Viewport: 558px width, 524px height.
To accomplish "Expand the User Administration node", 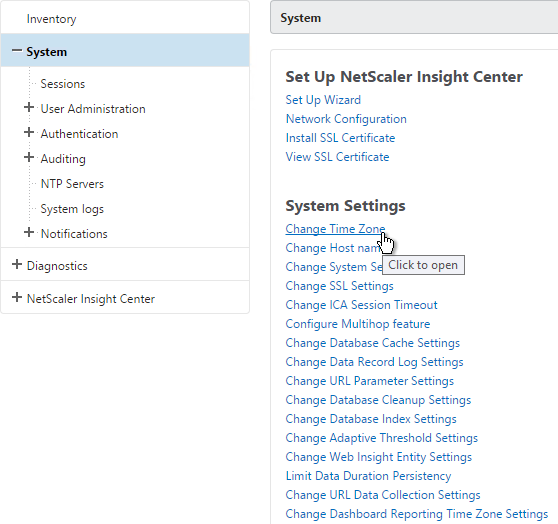I will [29, 108].
